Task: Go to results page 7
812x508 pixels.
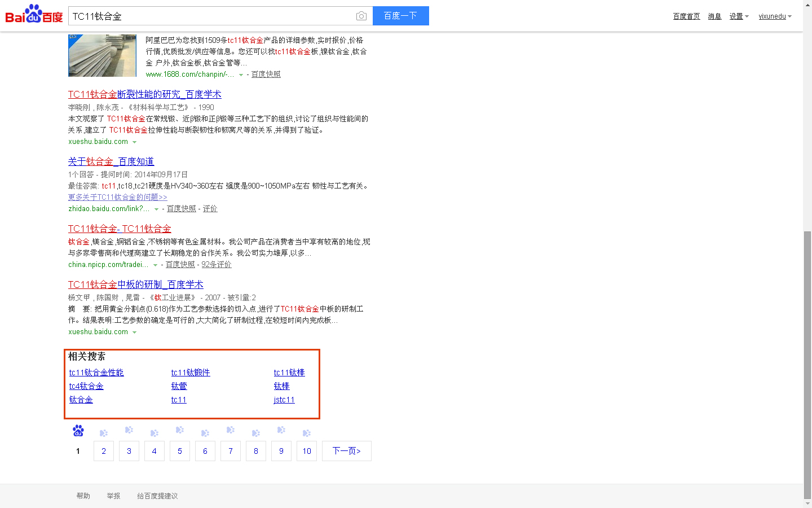Action: coord(231,451)
